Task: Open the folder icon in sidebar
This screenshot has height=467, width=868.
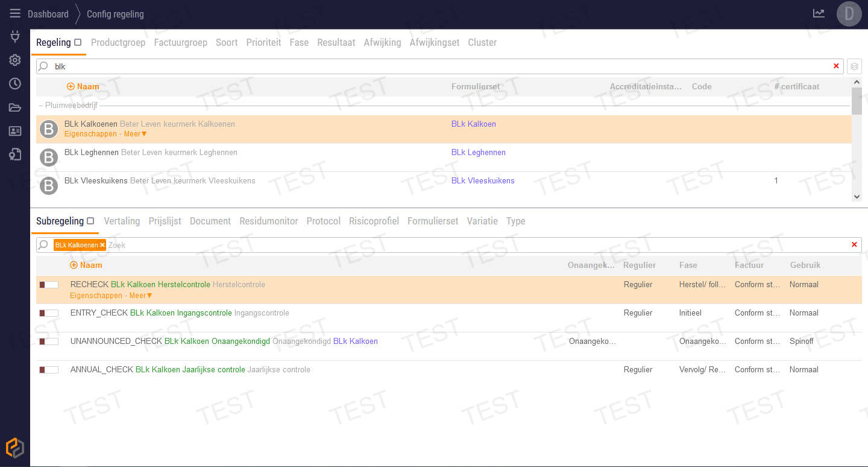Action: tap(15, 107)
